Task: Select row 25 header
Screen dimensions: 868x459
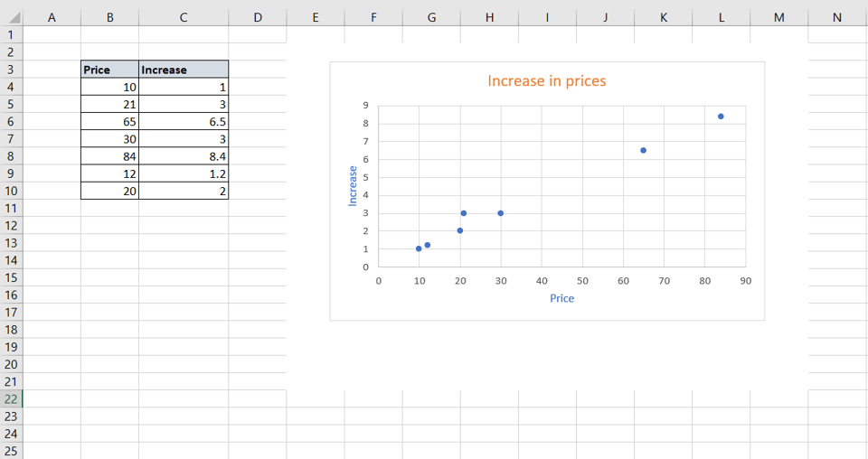Action: [11, 451]
